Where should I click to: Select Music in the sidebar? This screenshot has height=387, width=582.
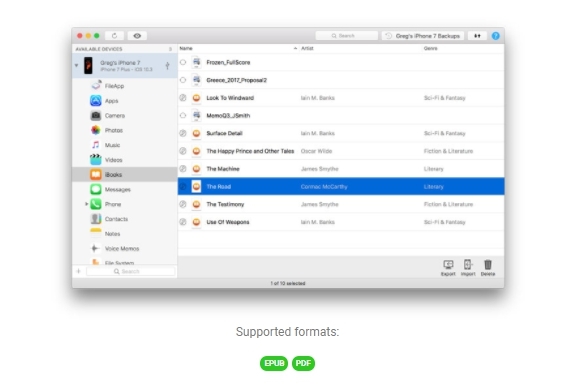coord(124,145)
